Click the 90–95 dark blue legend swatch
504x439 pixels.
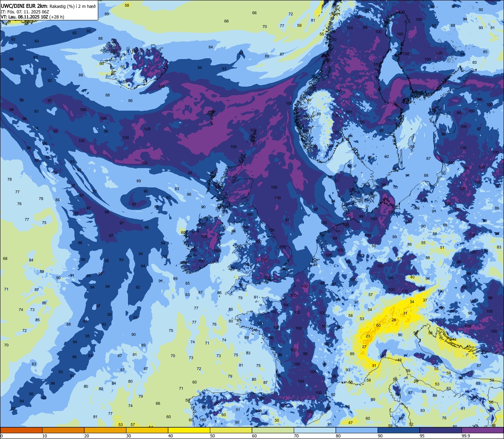[398, 430]
